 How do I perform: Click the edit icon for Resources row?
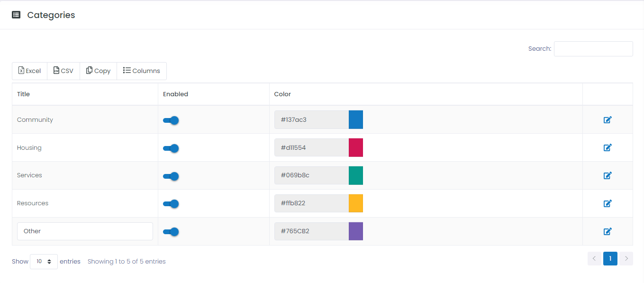pos(608,203)
